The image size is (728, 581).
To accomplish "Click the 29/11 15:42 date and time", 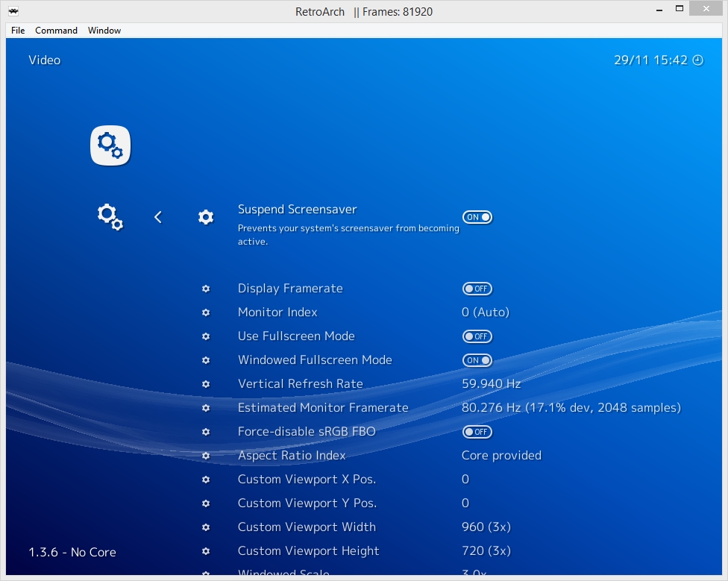I will tap(650, 60).
